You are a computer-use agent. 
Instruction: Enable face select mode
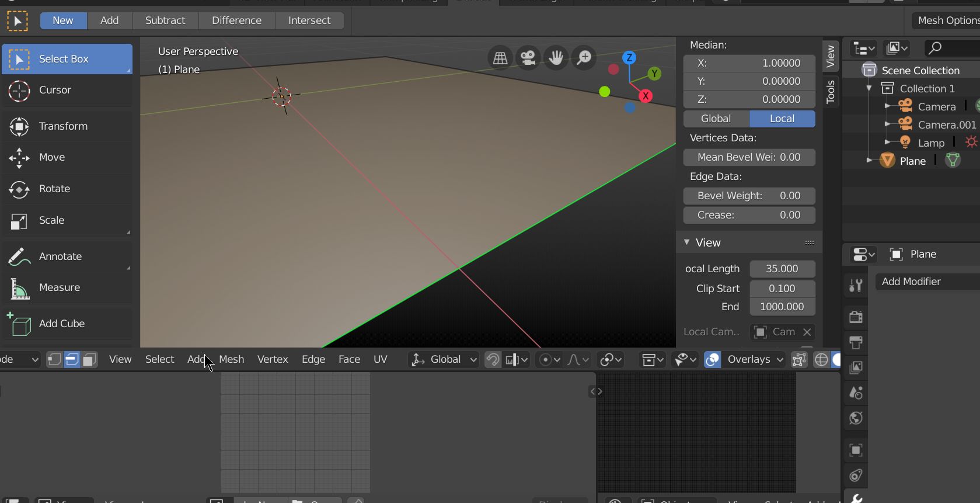[x=89, y=359]
